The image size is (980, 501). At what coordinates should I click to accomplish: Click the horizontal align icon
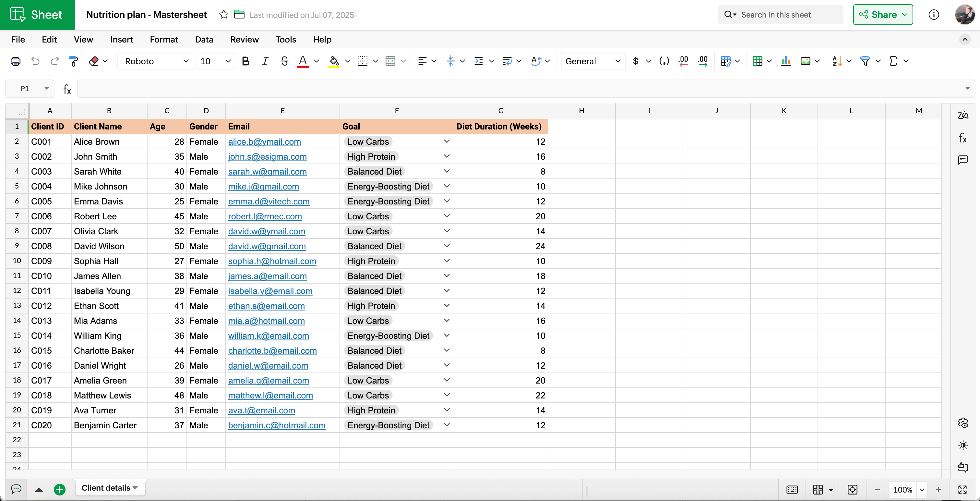[422, 61]
